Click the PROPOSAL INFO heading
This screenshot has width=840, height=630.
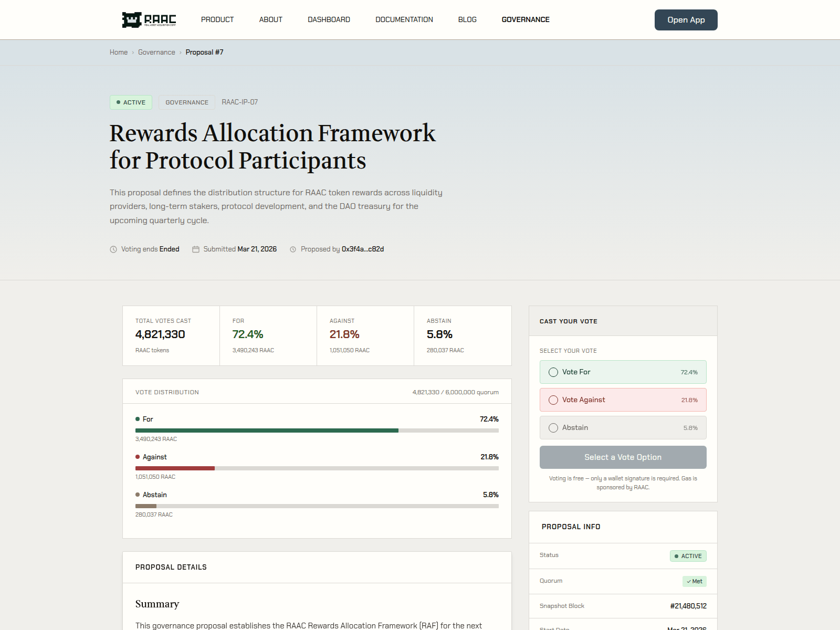click(x=571, y=527)
